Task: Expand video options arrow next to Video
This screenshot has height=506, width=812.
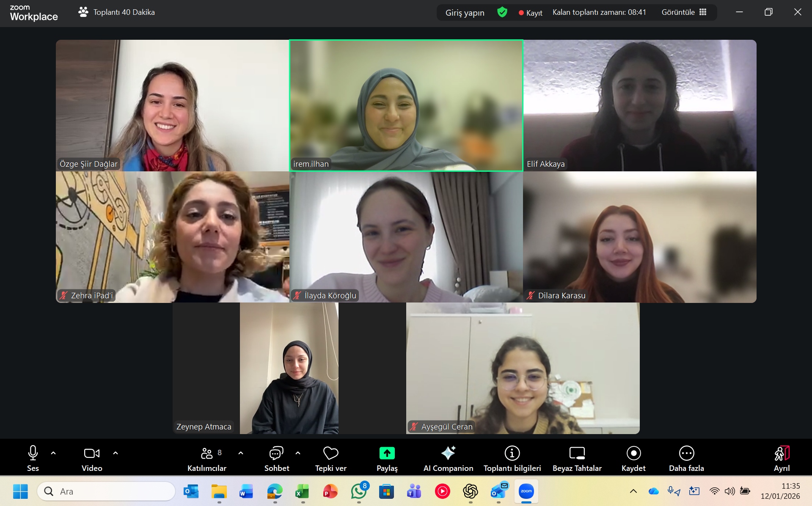Action: tap(116, 453)
